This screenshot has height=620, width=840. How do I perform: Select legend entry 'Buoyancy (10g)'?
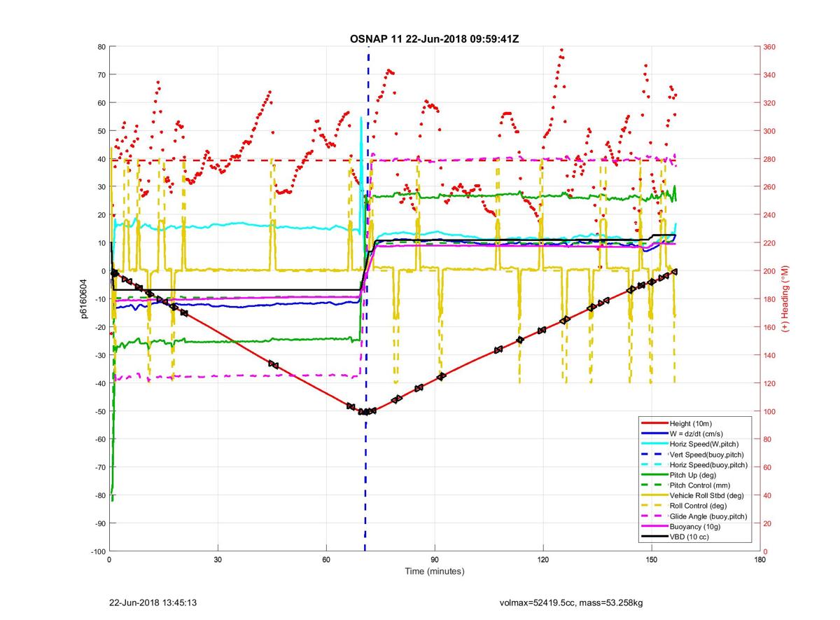[x=694, y=526]
